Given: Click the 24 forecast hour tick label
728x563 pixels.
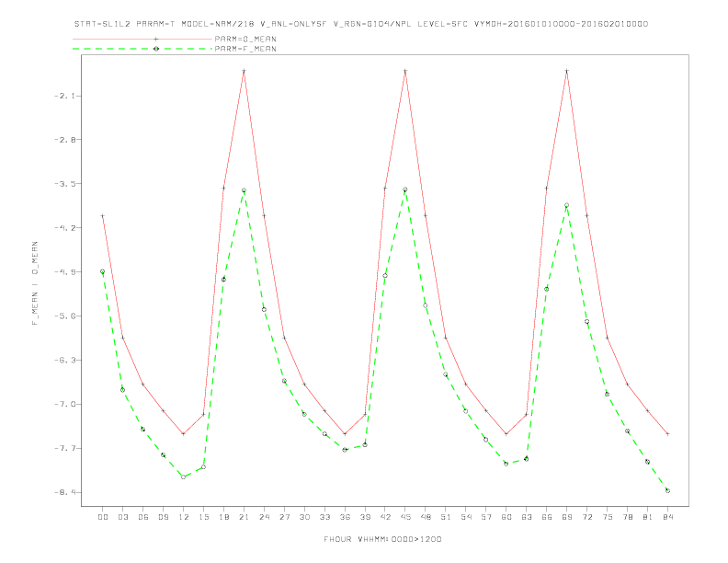Looking at the screenshot, I should [x=264, y=517].
